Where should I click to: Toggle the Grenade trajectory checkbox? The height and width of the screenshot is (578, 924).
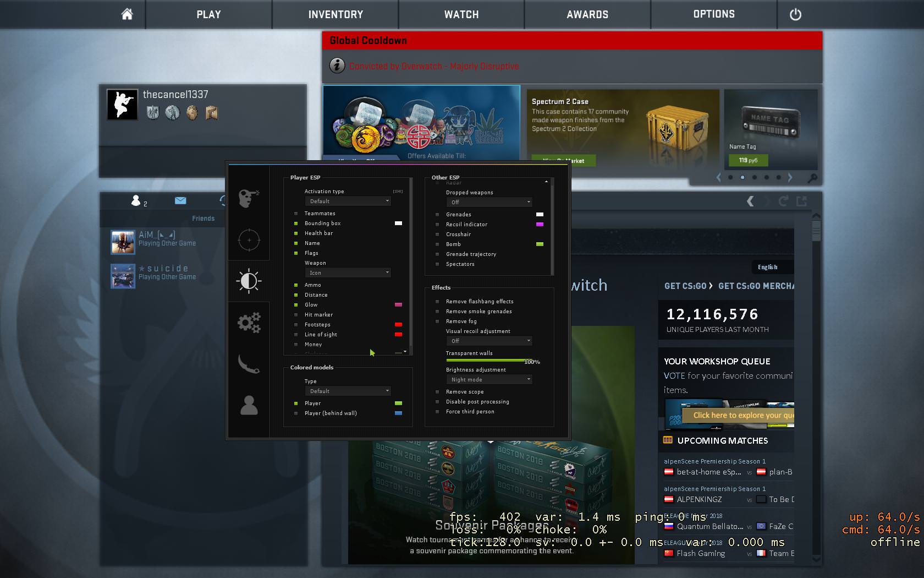437,254
